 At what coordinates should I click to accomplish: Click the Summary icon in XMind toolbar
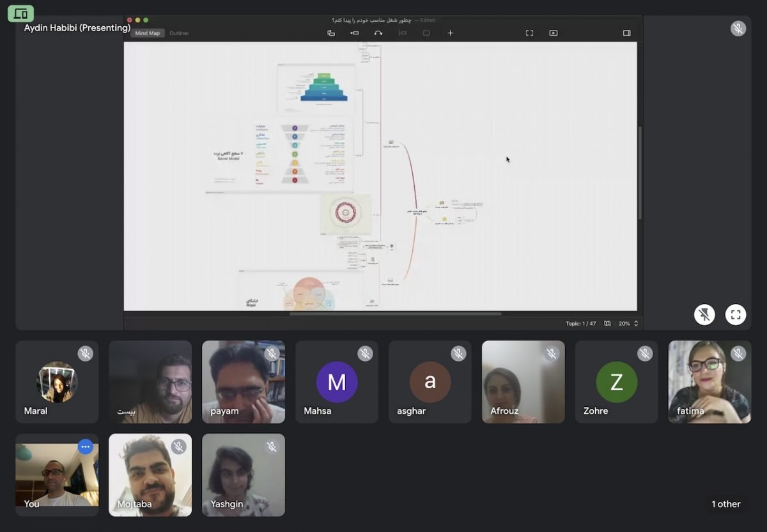403,33
